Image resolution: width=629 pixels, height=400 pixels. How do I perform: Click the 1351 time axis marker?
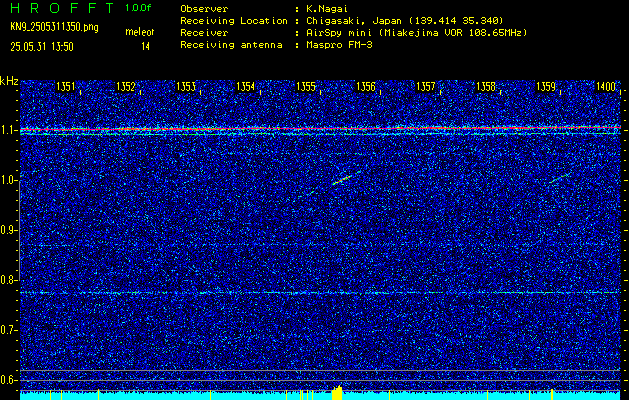(x=65, y=87)
